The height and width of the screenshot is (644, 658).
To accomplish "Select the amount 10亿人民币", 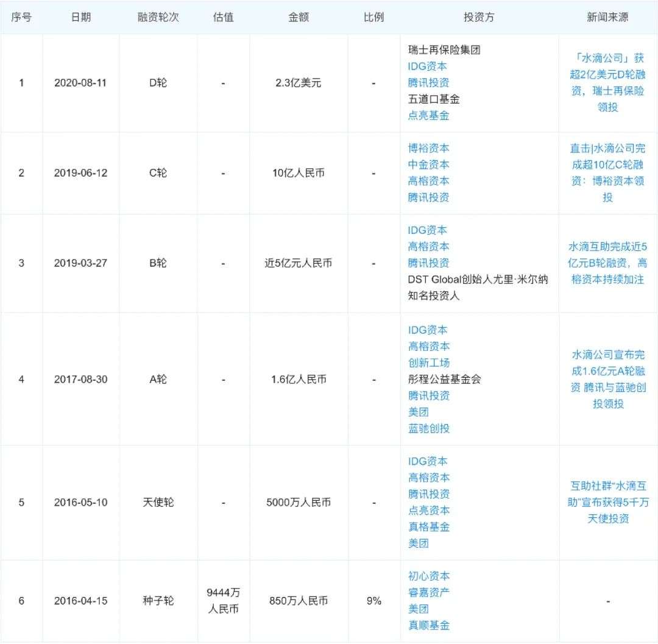I will click(x=299, y=173).
